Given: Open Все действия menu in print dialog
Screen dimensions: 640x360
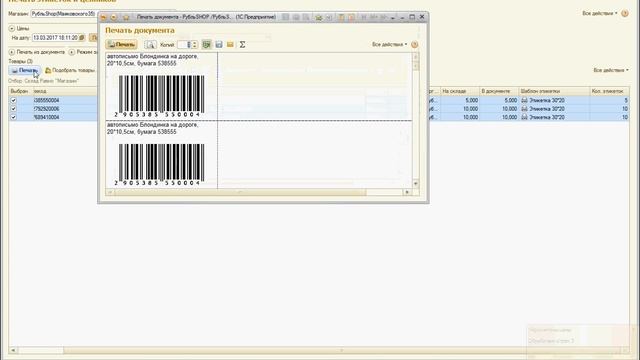Looking at the screenshot, I should pyautogui.click(x=389, y=44).
